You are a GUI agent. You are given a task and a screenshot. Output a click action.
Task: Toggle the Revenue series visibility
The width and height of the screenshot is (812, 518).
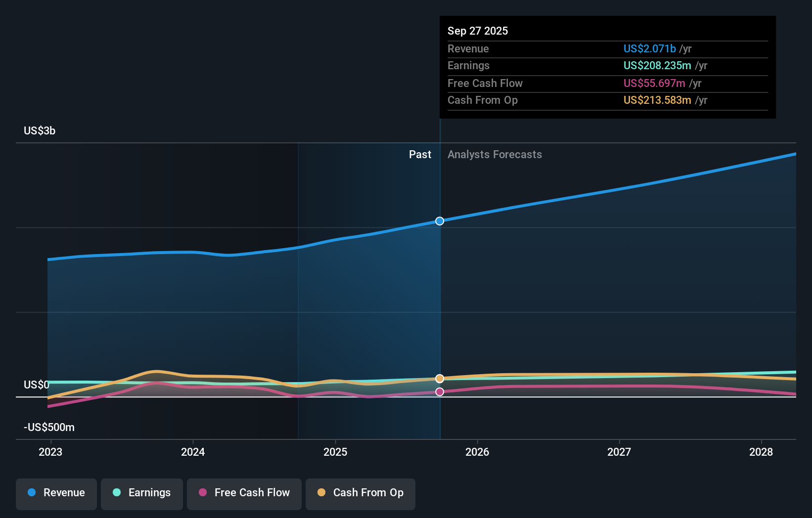tap(56, 493)
